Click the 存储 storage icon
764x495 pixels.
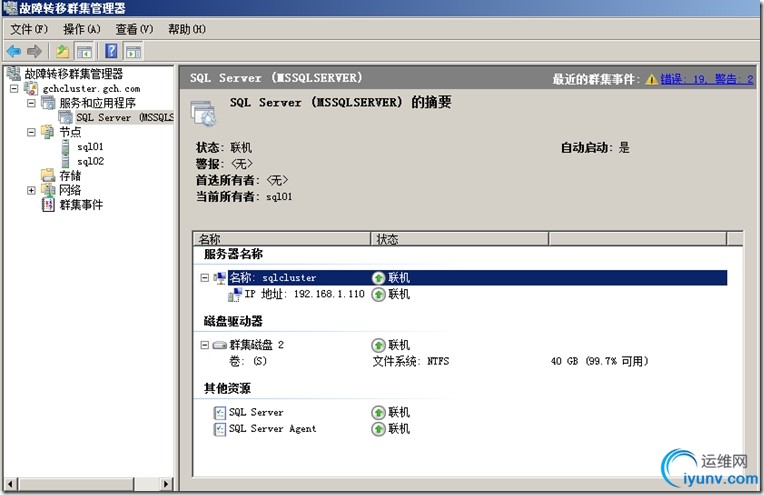click(48, 175)
